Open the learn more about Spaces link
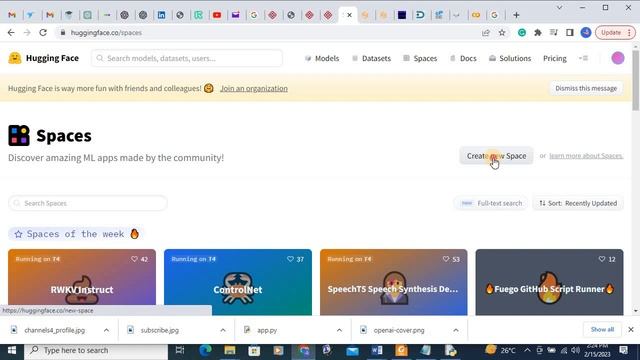 pos(586,156)
